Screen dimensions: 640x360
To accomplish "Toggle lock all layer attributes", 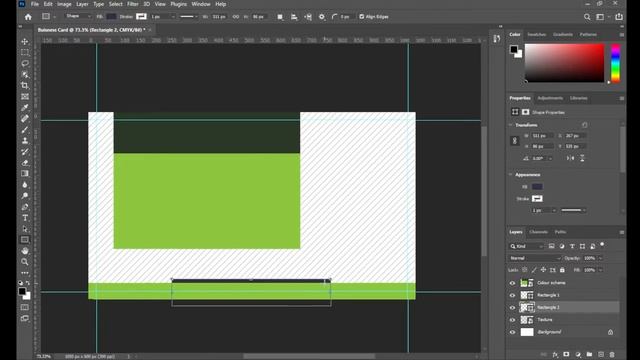I will [x=562, y=270].
